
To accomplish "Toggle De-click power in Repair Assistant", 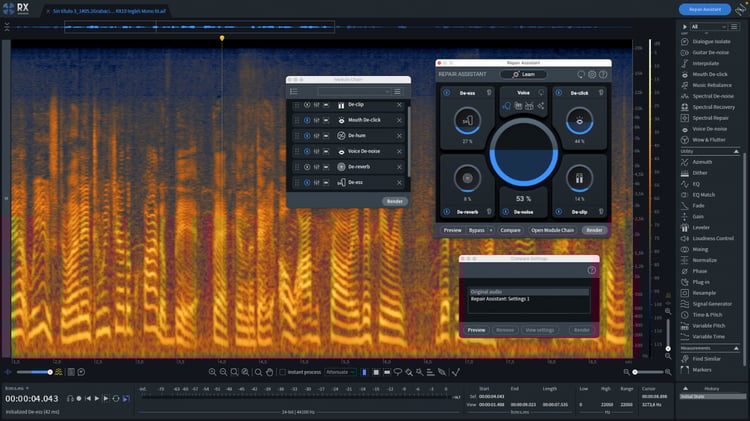I will (x=559, y=93).
